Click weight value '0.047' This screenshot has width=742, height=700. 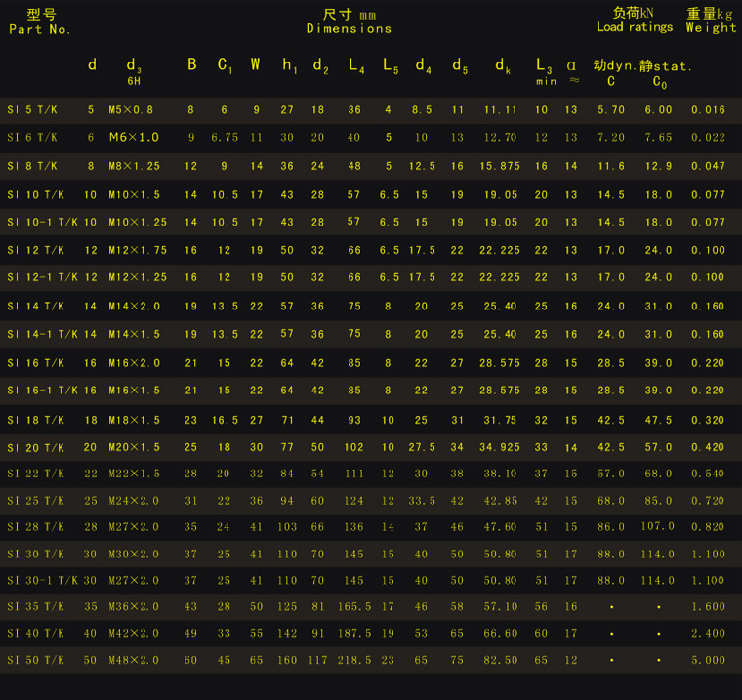tap(708, 166)
